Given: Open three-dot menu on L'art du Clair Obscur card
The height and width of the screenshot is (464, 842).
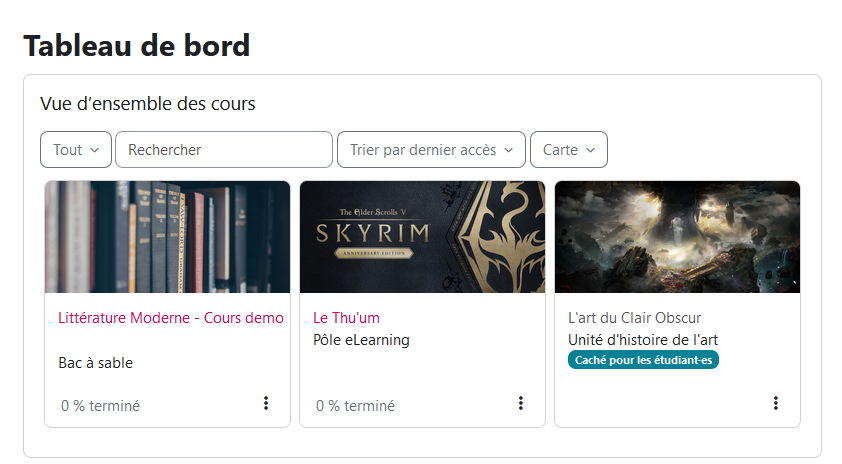Looking at the screenshot, I should tap(776, 403).
